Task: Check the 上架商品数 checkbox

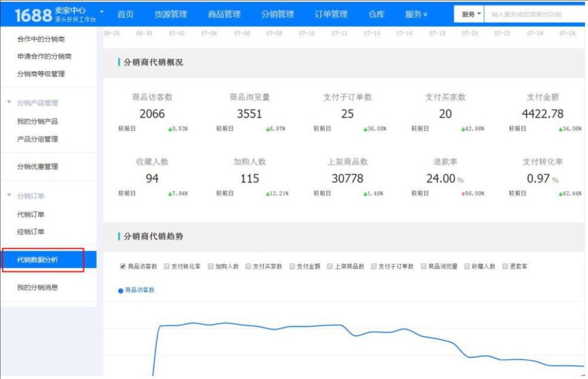Action: tap(330, 266)
